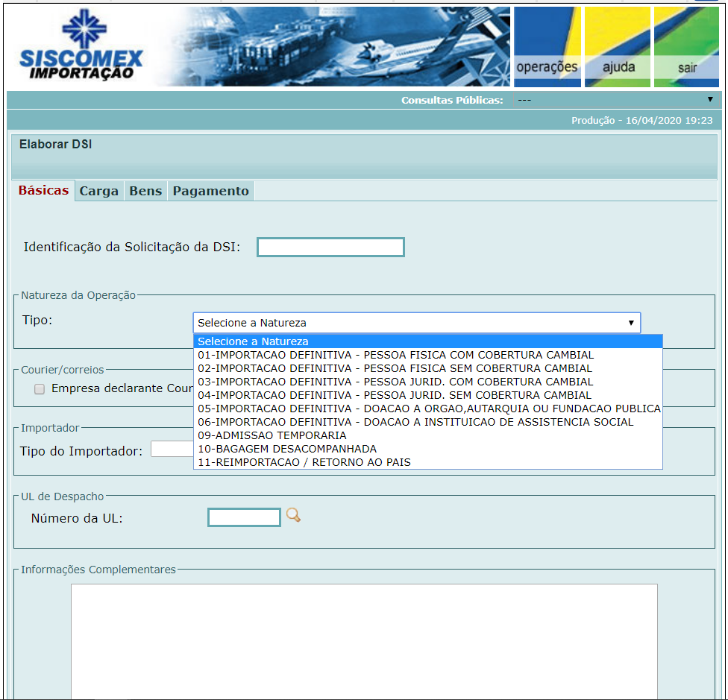This screenshot has width=728, height=700.
Task: Switch to the Básicas tab
Action: (x=44, y=191)
